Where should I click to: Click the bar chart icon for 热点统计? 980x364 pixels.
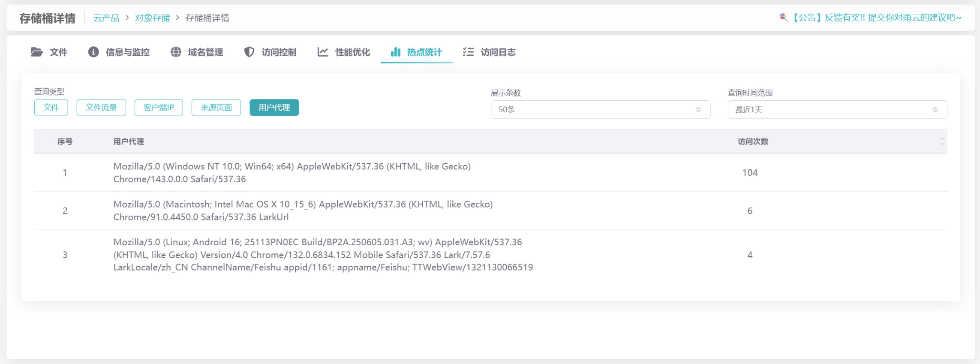(x=395, y=52)
